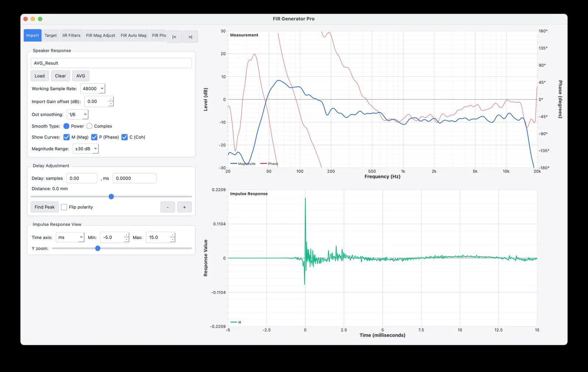Switch to the Import tab

[x=32, y=35]
